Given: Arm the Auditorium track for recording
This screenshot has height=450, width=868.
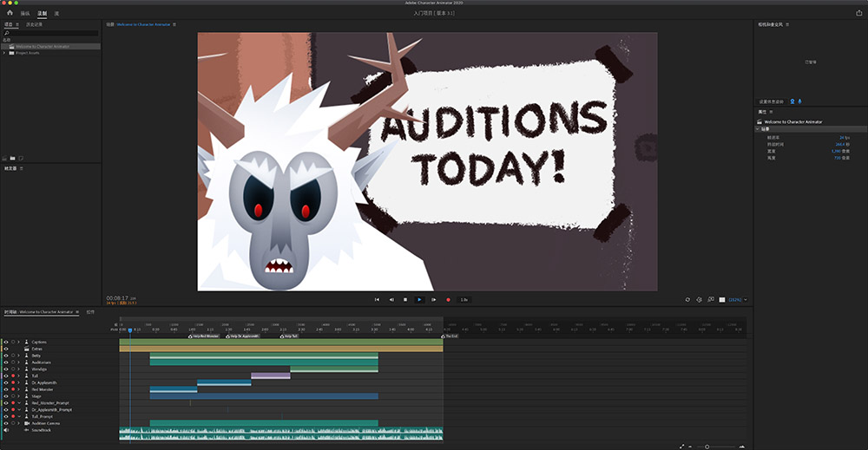Looking at the screenshot, I should [x=13, y=362].
